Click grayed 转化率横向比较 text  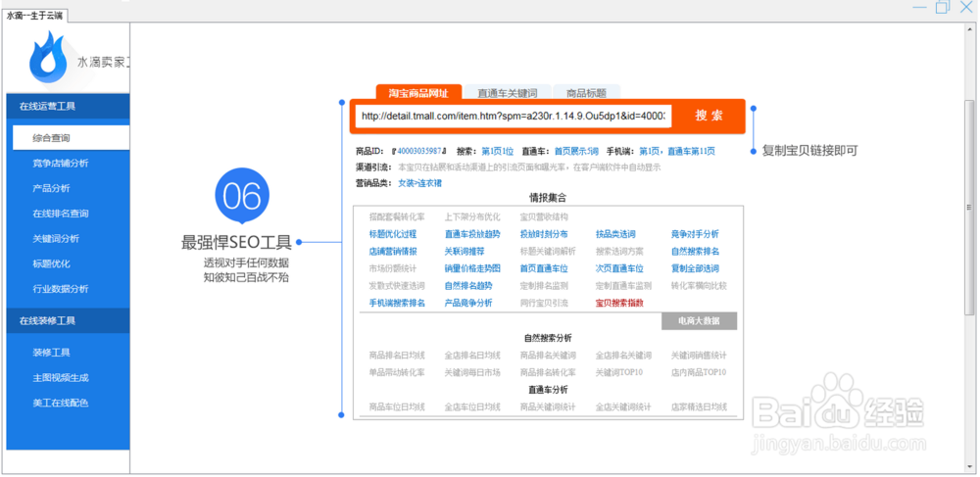click(x=699, y=286)
